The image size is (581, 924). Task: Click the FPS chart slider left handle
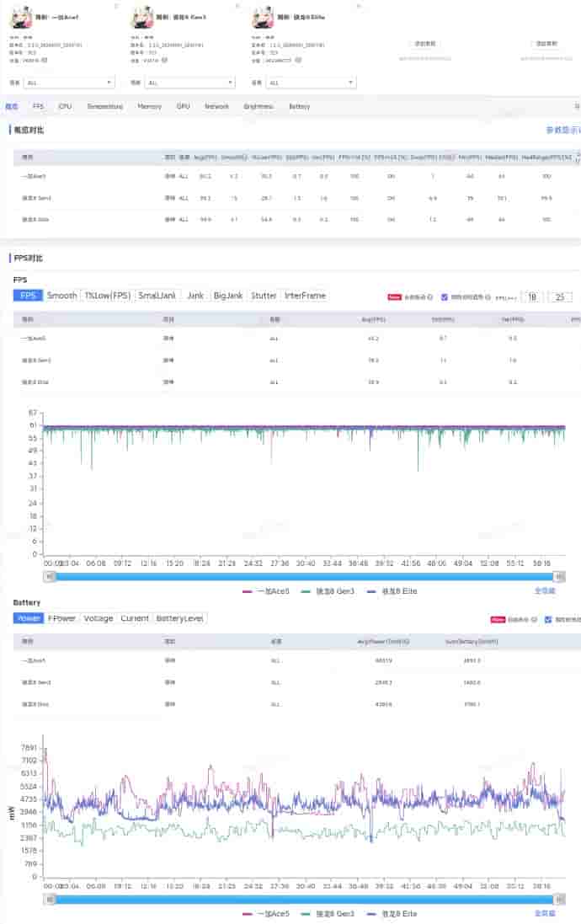(49, 576)
